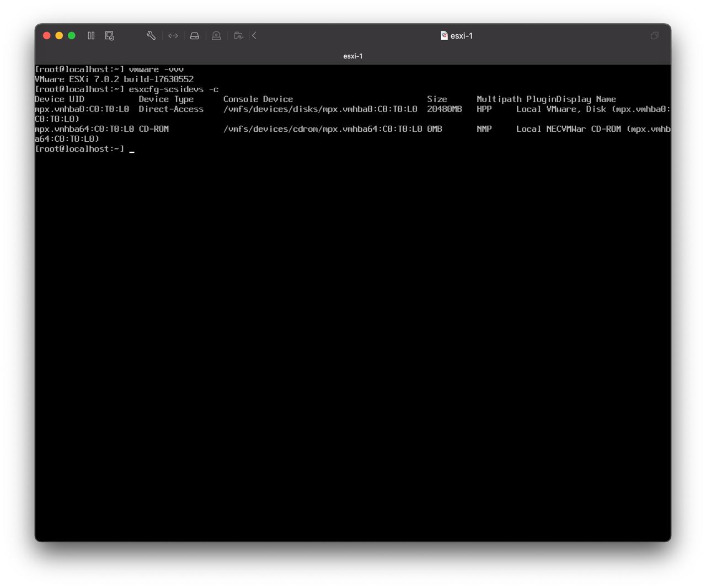Click the 'Direct-Access' device type value

(171, 109)
